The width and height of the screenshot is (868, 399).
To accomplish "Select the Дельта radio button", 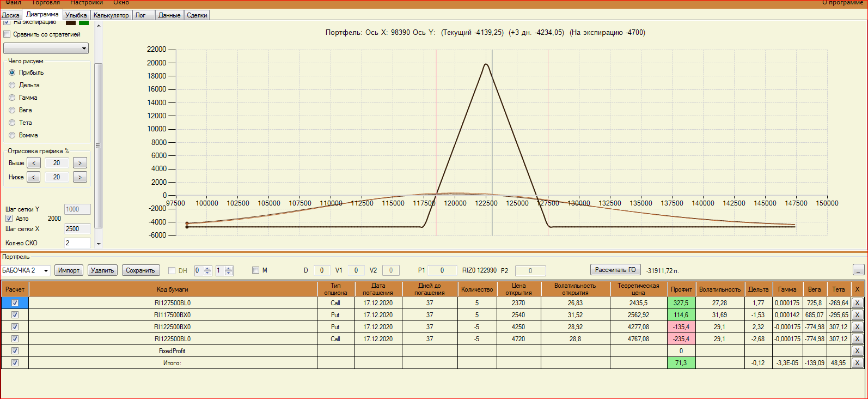I will pyautogui.click(x=12, y=85).
